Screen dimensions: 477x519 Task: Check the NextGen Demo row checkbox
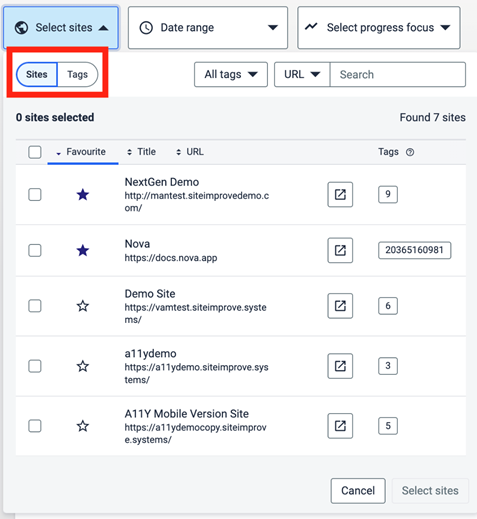35,194
